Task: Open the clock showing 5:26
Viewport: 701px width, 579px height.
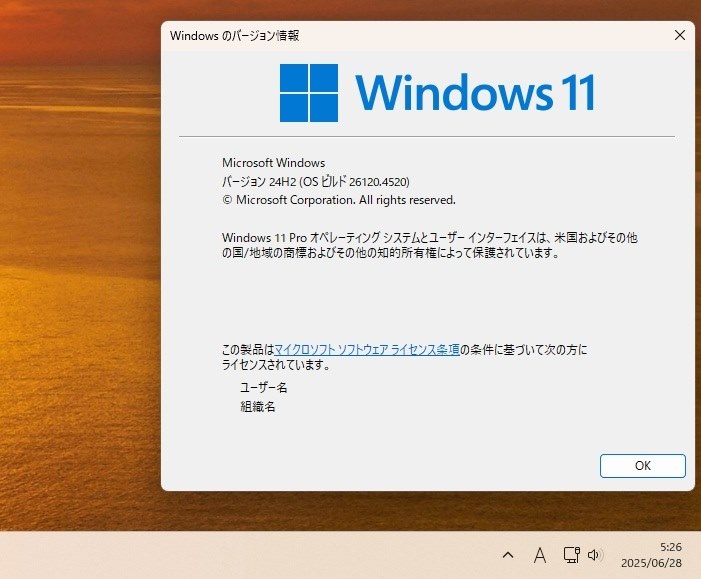Action: [x=671, y=547]
